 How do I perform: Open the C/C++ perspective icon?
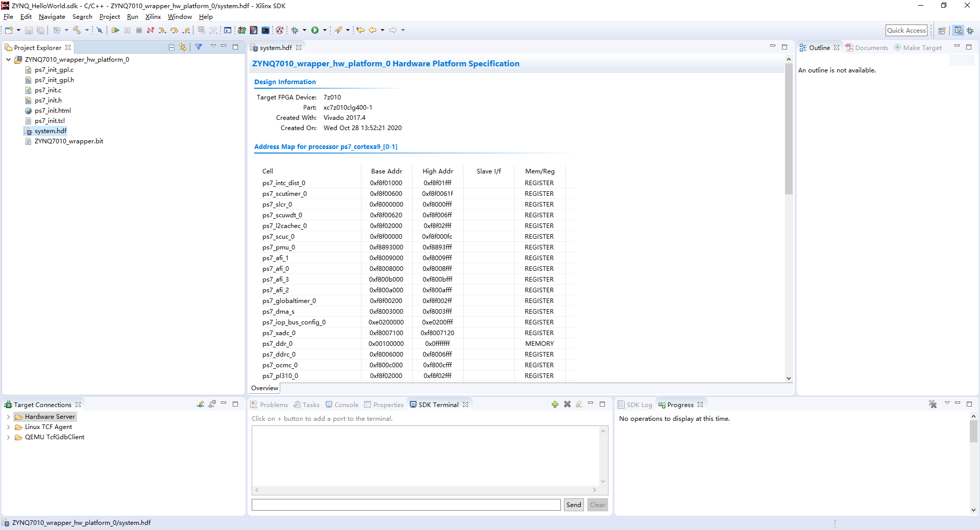959,31
